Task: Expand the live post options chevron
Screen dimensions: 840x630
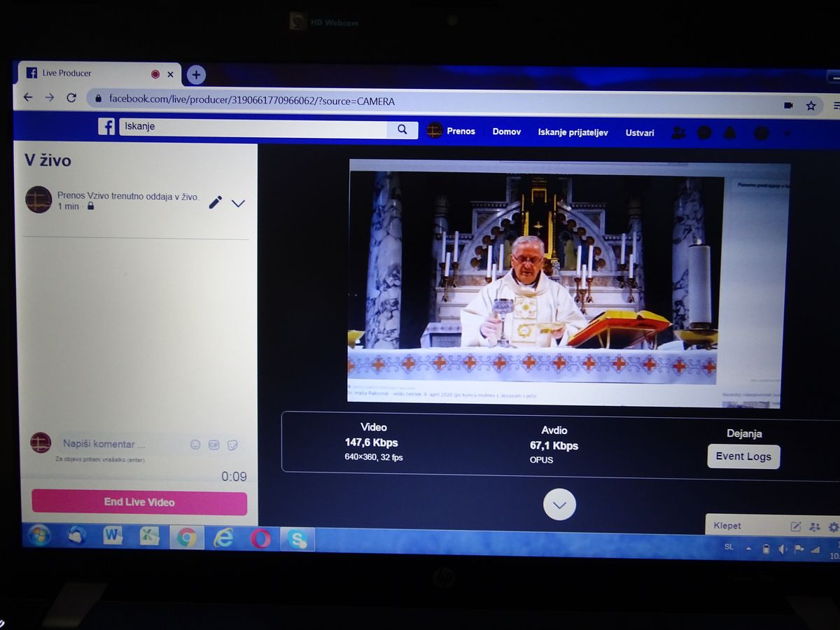Action: click(238, 204)
